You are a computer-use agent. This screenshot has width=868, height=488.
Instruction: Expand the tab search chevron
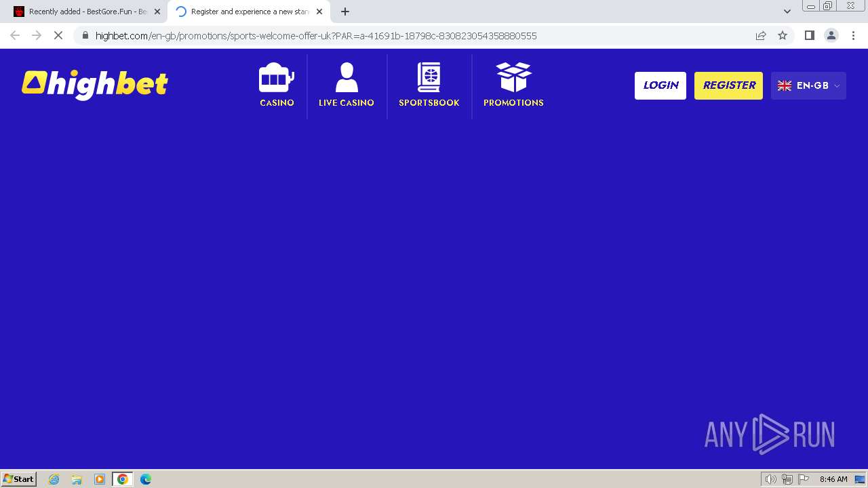tap(787, 12)
